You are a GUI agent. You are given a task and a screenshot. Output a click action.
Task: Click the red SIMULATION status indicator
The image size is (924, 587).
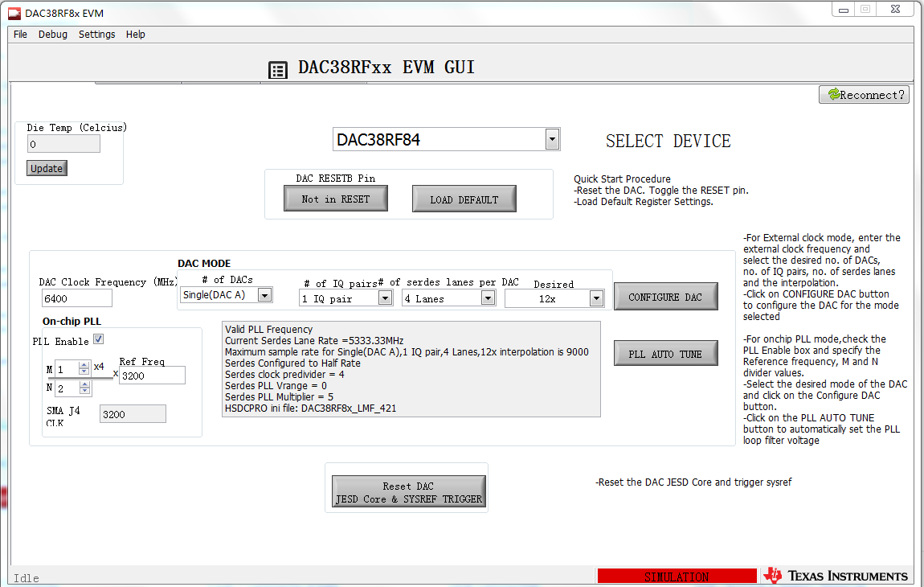(677, 576)
